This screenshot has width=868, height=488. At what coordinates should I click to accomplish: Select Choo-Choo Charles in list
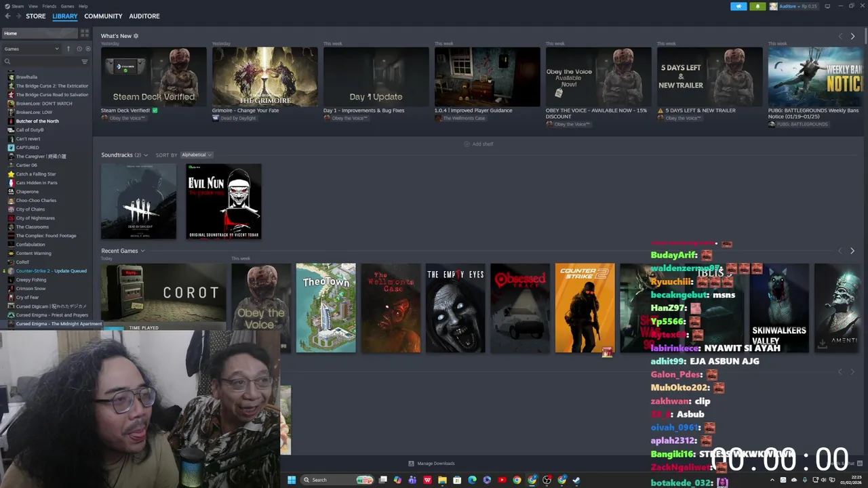click(x=36, y=201)
